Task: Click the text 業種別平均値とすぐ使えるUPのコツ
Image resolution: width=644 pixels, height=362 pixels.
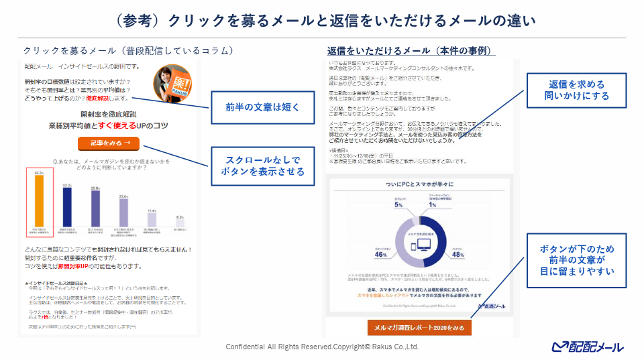Action: [109, 125]
